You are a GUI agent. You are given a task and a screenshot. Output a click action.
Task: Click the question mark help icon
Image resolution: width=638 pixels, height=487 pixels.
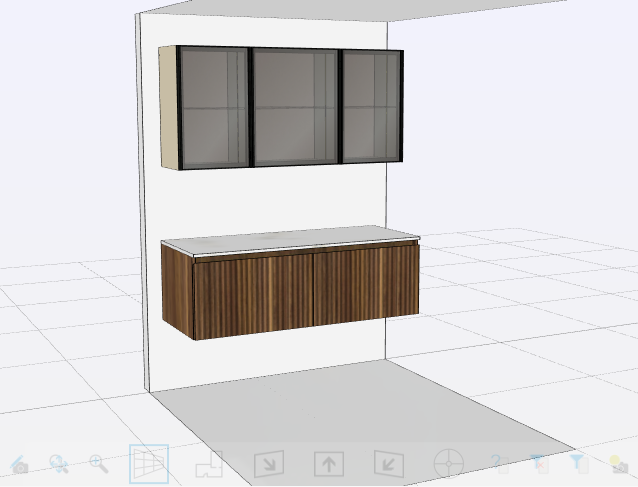[x=497, y=464]
